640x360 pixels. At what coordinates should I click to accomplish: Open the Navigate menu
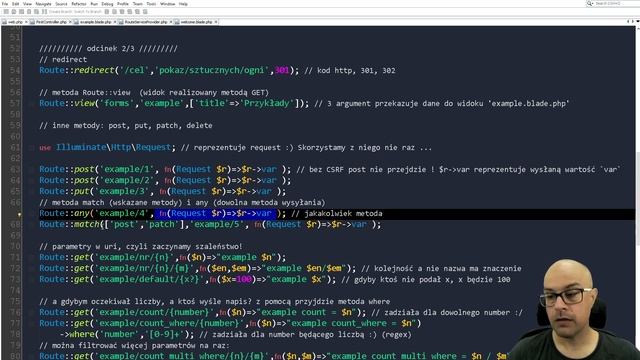pyautogui.click(x=43, y=4)
